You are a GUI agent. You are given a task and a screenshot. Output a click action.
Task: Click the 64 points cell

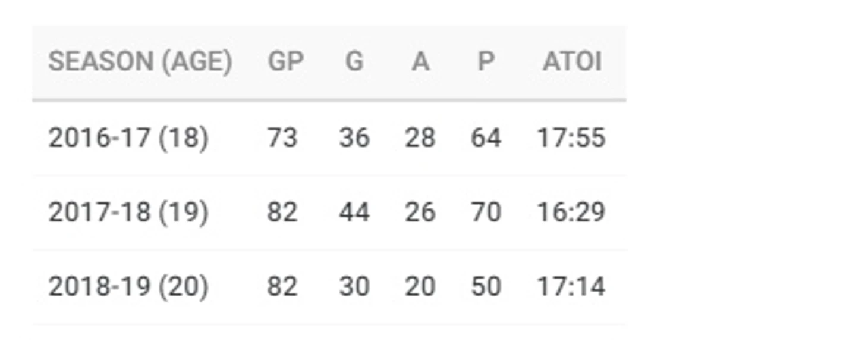click(x=486, y=138)
